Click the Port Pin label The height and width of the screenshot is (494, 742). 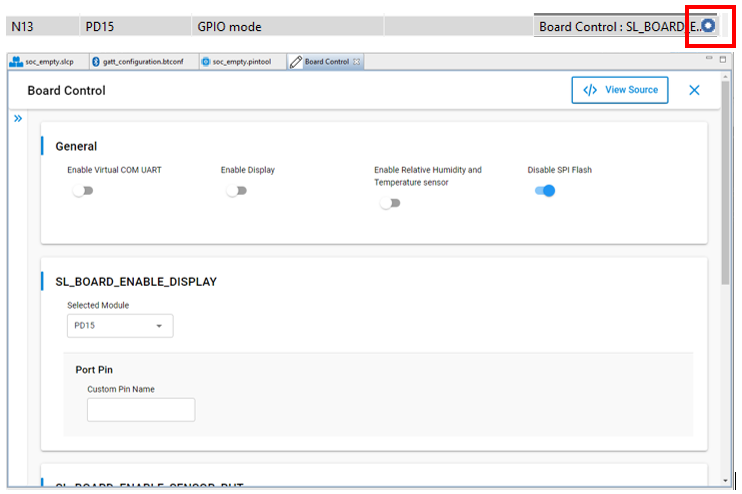(94, 370)
